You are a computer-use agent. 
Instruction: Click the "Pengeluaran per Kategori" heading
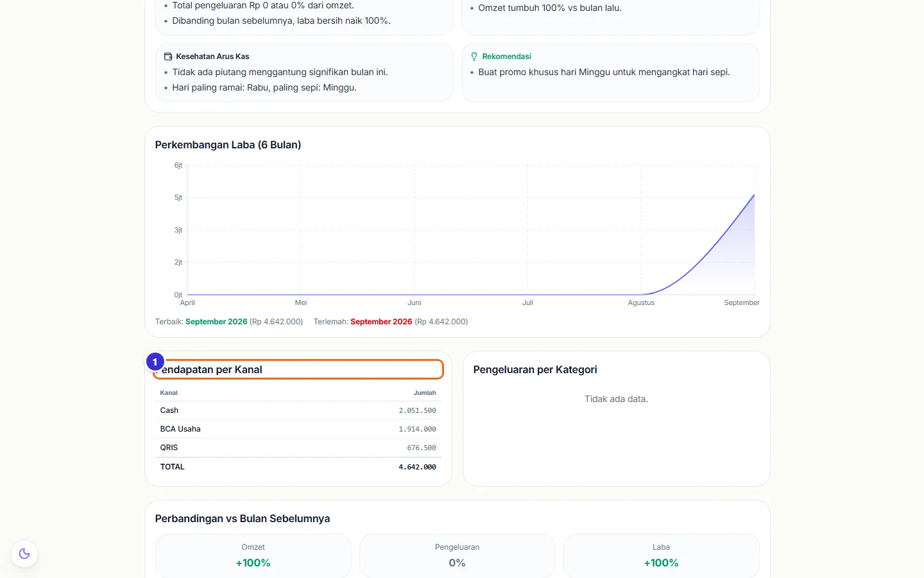535,370
